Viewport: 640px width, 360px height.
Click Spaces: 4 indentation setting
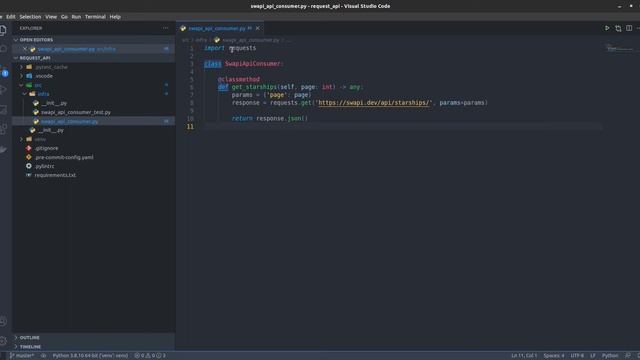click(554, 356)
